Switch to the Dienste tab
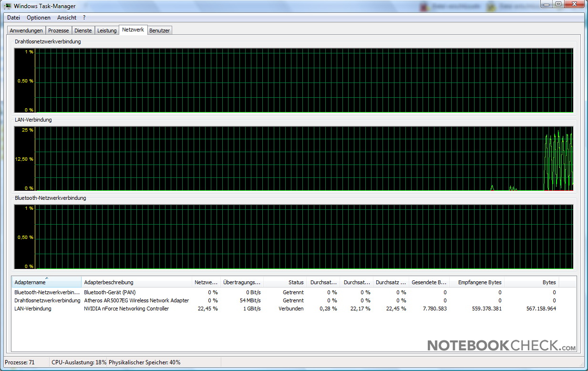The height and width of the screenshot is (371, 588). [83, 31]
